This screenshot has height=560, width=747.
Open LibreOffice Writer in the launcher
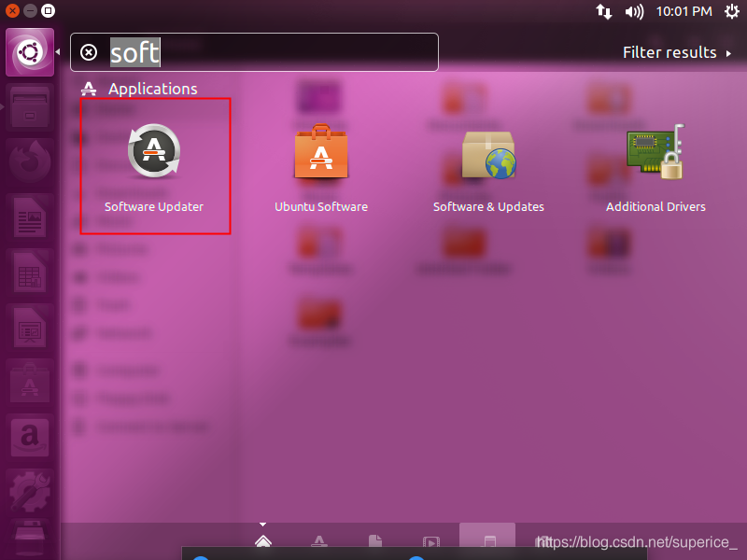click(30, 217)
